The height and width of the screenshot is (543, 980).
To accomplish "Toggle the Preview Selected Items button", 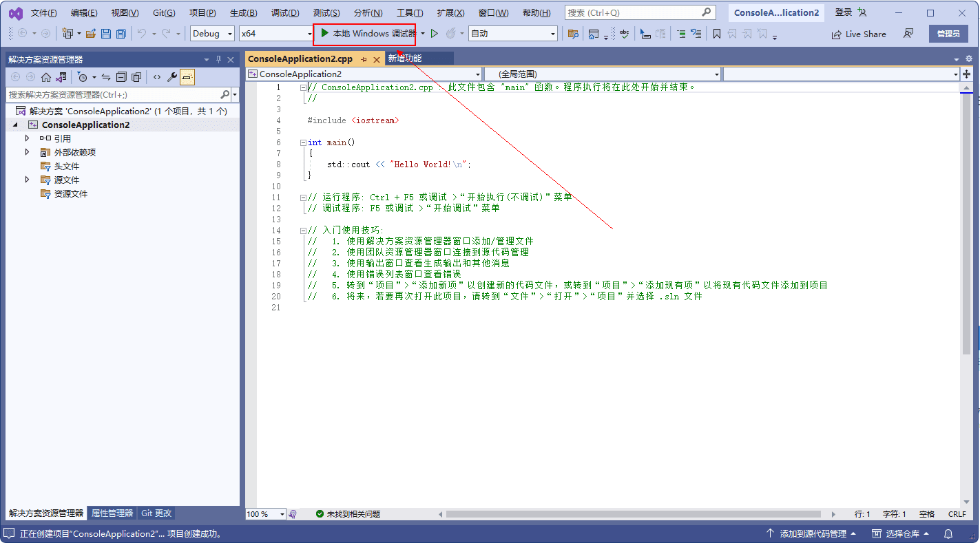I will tap(187, 77).
